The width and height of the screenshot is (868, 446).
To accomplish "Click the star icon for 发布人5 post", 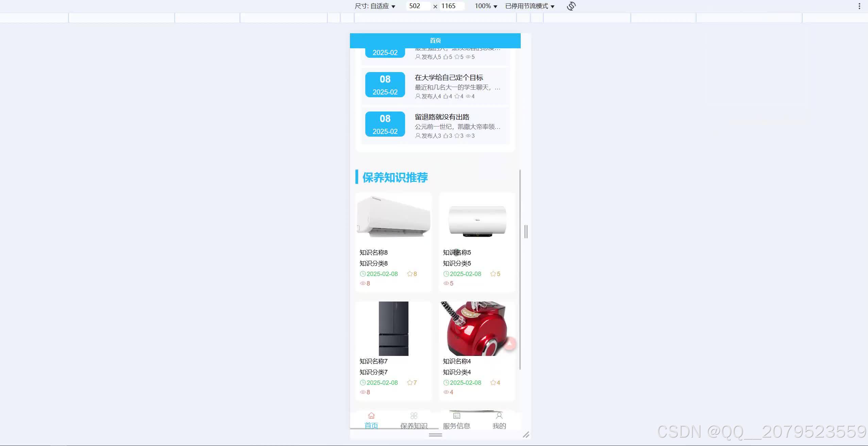I will tap(457, 57).
